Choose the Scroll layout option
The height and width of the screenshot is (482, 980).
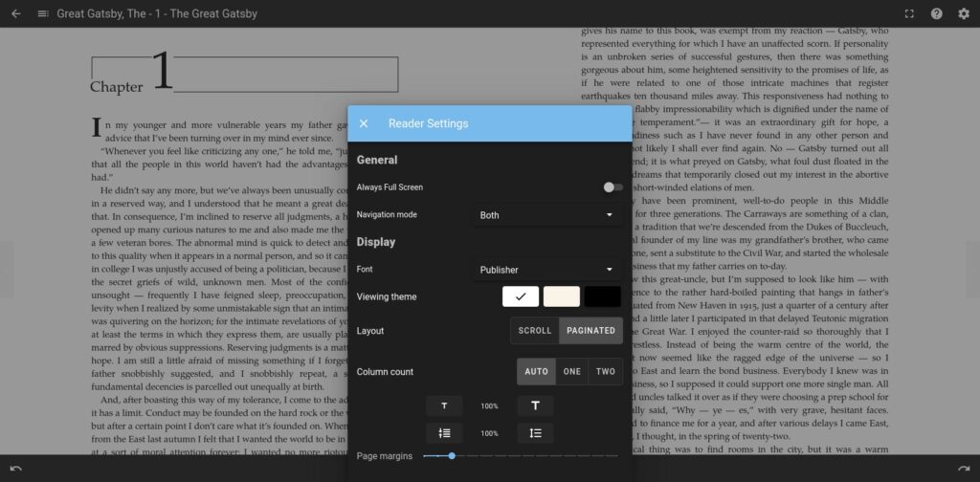[535, 331]
